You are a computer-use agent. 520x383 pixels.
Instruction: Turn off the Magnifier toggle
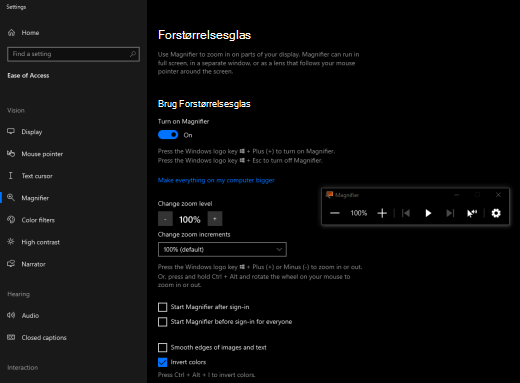[168, 135]
